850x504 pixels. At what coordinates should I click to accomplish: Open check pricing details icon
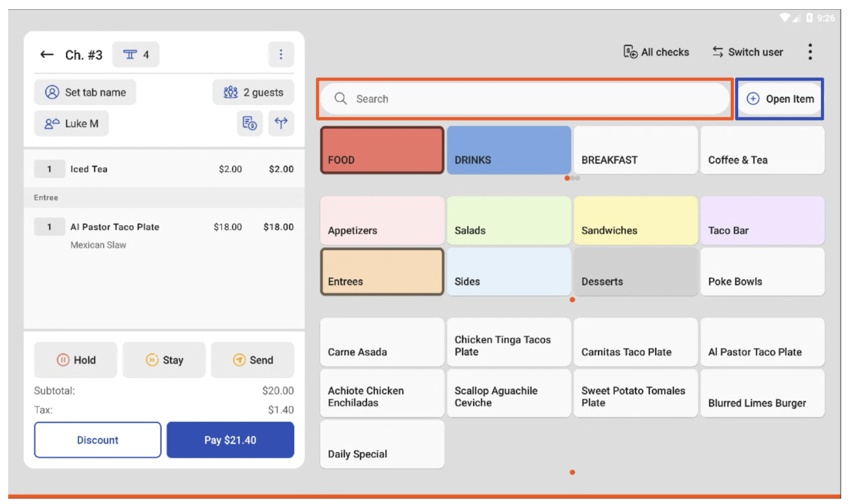click(x=250, y=123)
